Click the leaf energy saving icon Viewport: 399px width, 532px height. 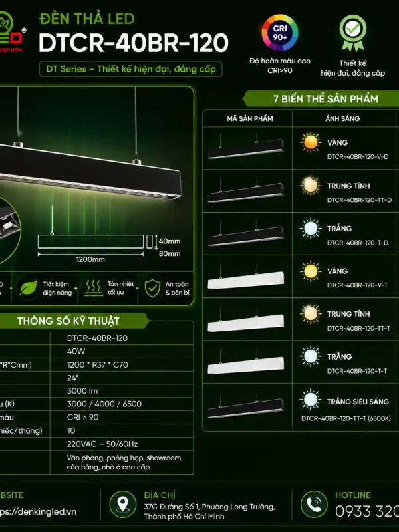[28, 288]
